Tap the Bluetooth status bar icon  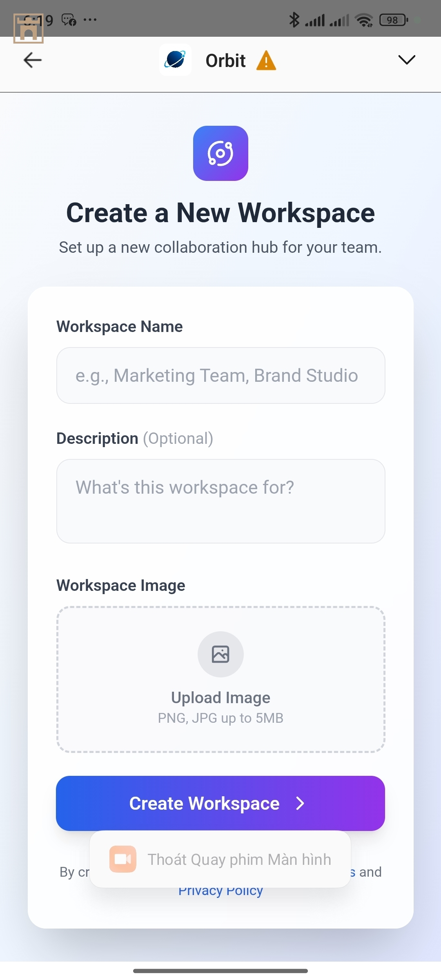pos(294,20)
